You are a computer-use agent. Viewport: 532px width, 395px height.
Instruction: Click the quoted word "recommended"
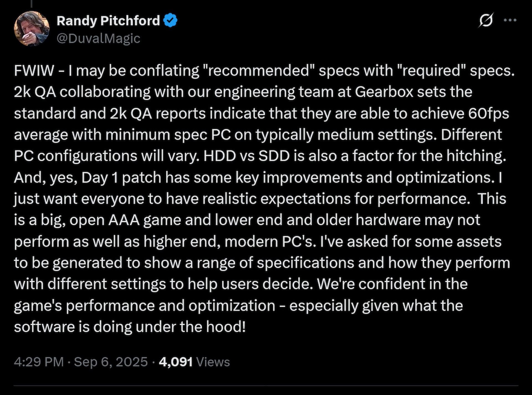pos(259,71)
